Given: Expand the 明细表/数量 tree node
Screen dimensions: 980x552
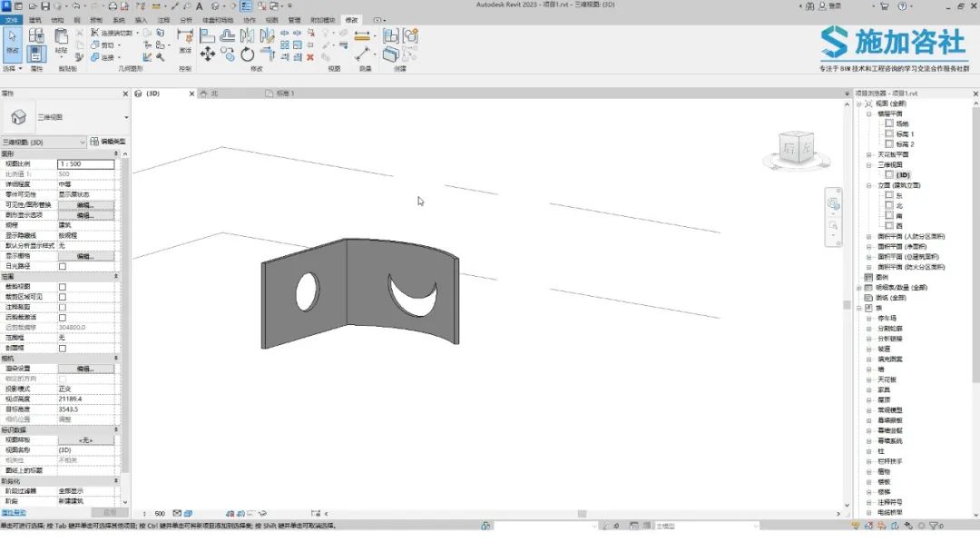Looking at the screenshot, I should click(858, 287).
